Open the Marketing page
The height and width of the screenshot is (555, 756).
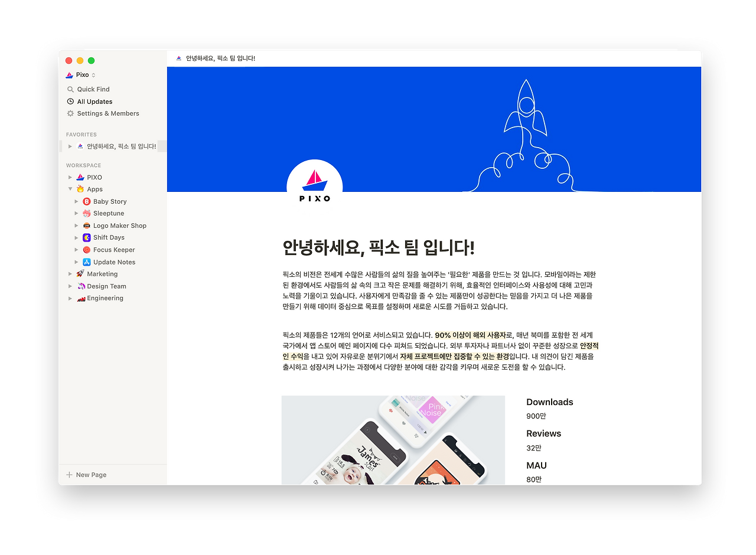pyautogui.click(x=102, y=274)
